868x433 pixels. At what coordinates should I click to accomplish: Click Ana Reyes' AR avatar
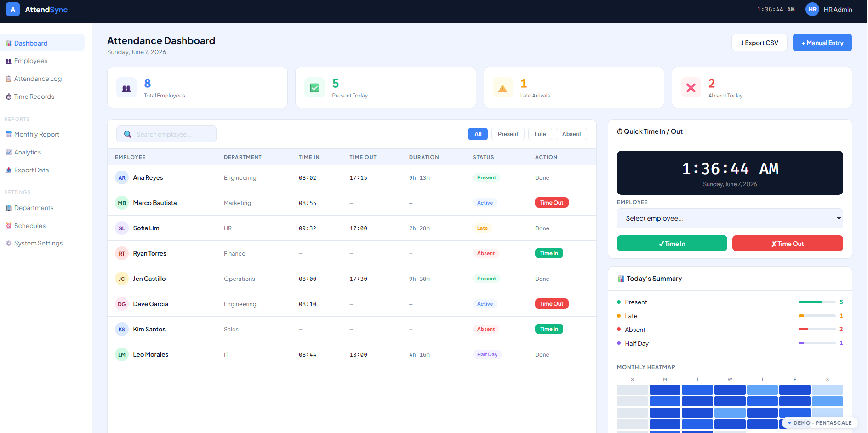coord(122,177)
